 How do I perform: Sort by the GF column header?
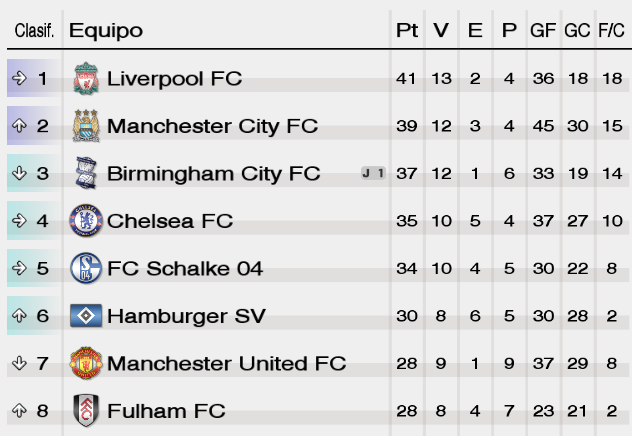543,30
